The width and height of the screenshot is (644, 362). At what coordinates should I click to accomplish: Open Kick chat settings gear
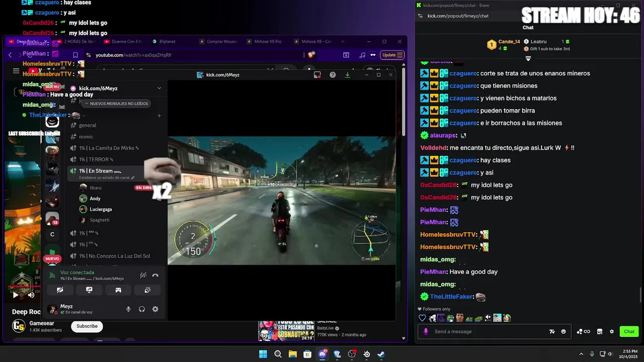[612, 331]
